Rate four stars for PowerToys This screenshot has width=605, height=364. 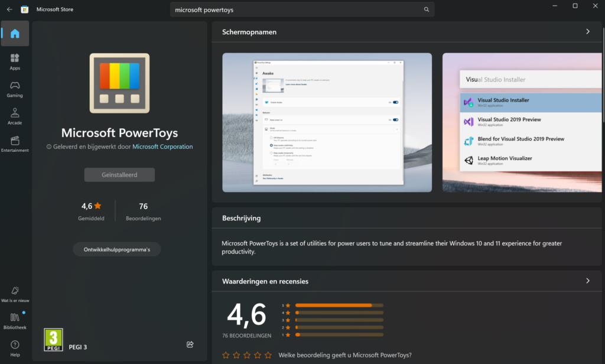point(258,355)
